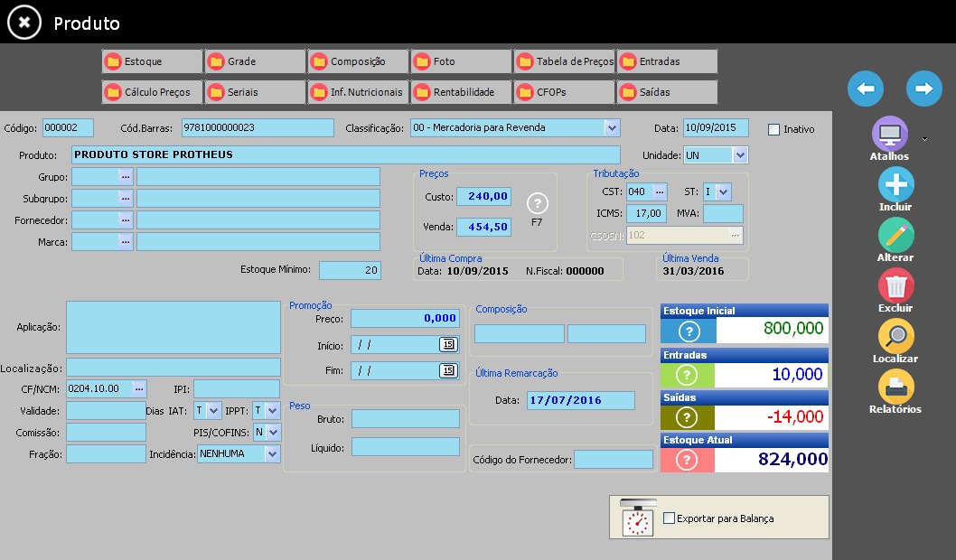Go to previous product with left arrow
Image resolution: width=956 pixels, height=560 pixels.
click(865, 89)
